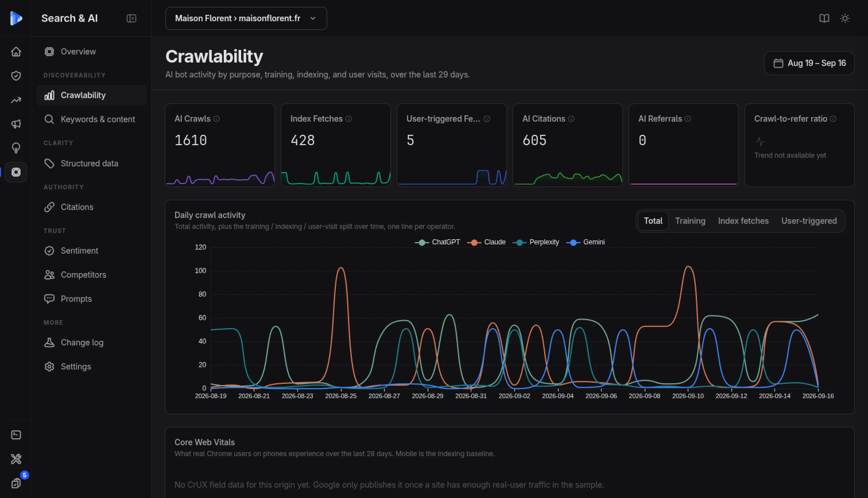This screenshot has width=868, height=498.
Task: Toggle the ChatGPT series in the legend
Action: click(x=438, y=242)
